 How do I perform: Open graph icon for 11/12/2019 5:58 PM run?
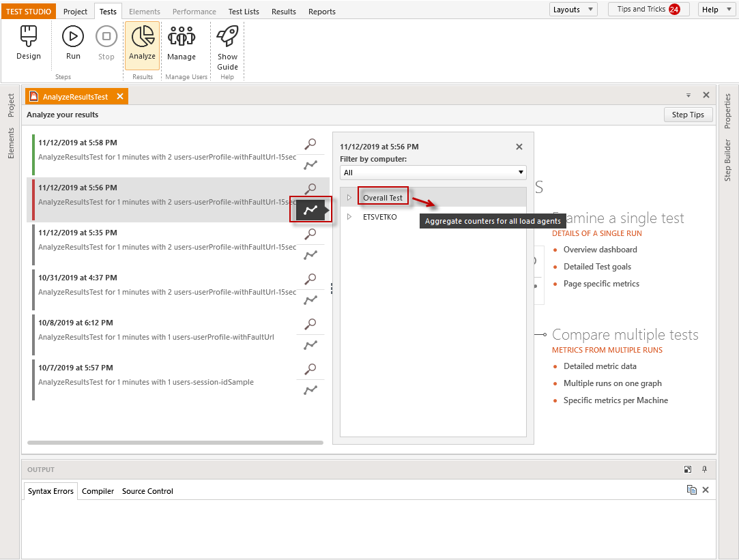pos(310,165)
